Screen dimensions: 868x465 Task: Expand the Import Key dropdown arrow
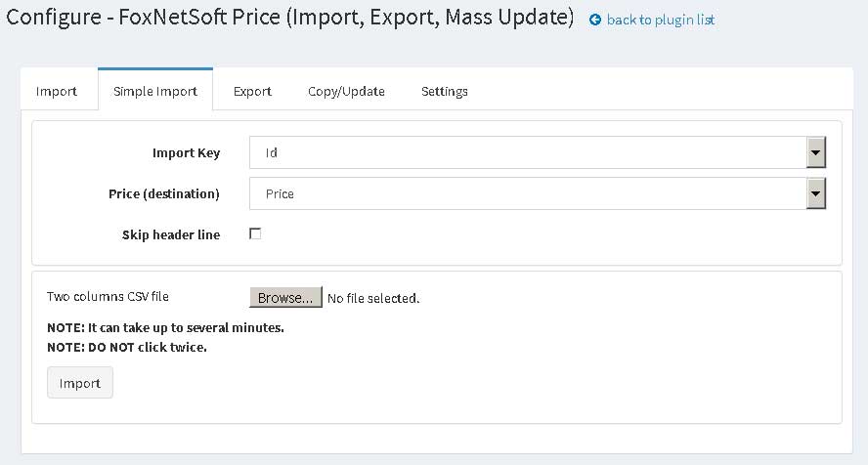(815, 152)
